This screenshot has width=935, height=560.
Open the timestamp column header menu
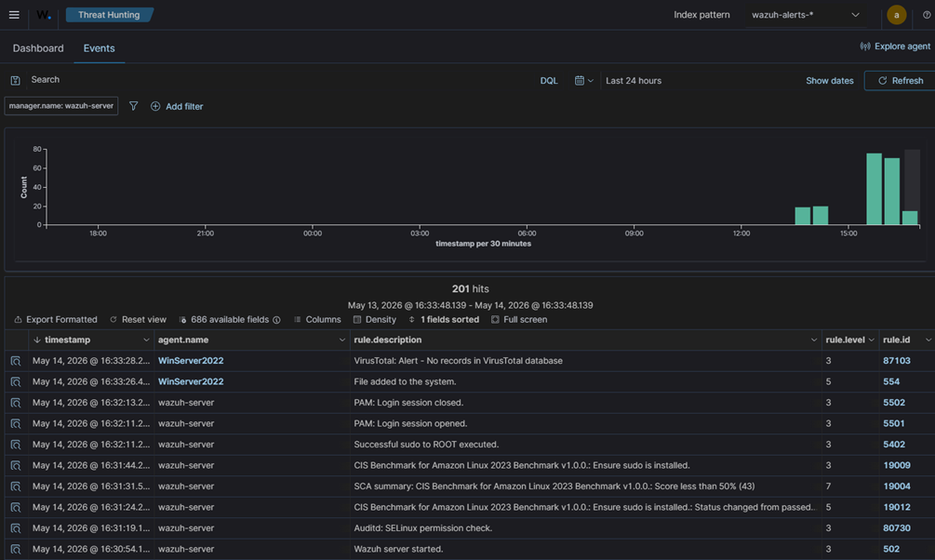[x=146, y=340]
